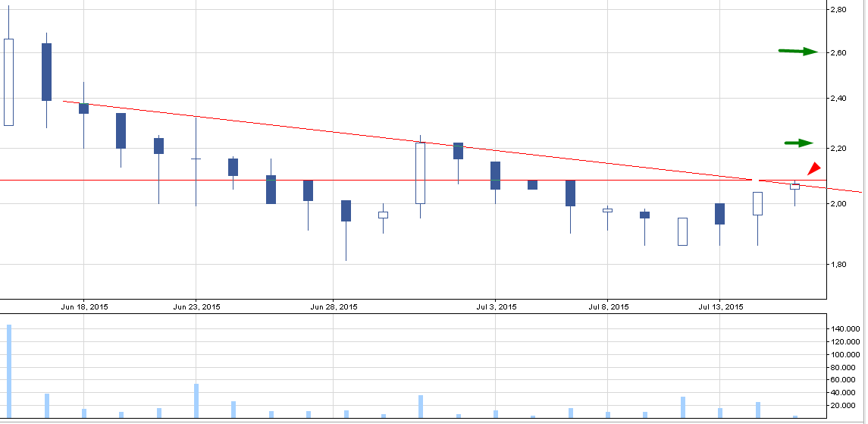This screenshot has height=424, width=868.
Task: Select the Jul 3, 2015 date label
Action: click(497, 307)
